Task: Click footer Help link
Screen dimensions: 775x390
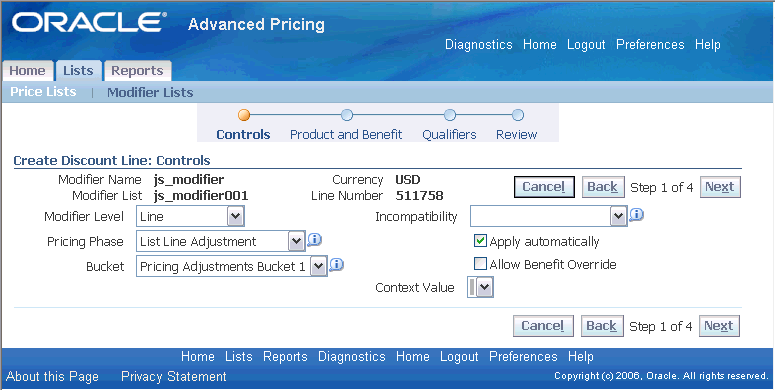Action: pyautogui.click(x=581, y=356)
